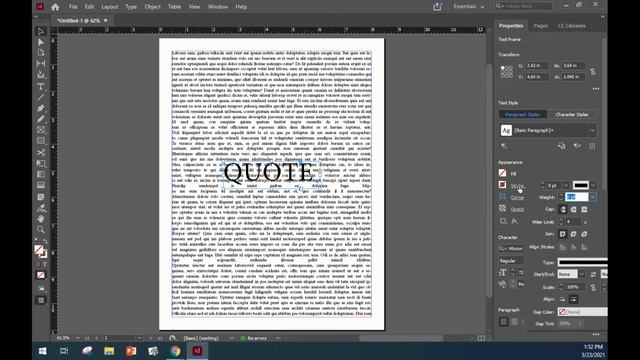Screen dimensions: 640x360
Task: Select the Rectangle Frame tool
Action: coord(40,130)
